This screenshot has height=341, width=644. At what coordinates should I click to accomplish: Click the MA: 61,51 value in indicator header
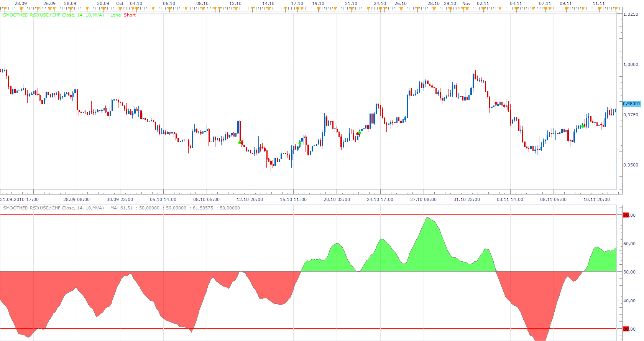click(121, 208)
